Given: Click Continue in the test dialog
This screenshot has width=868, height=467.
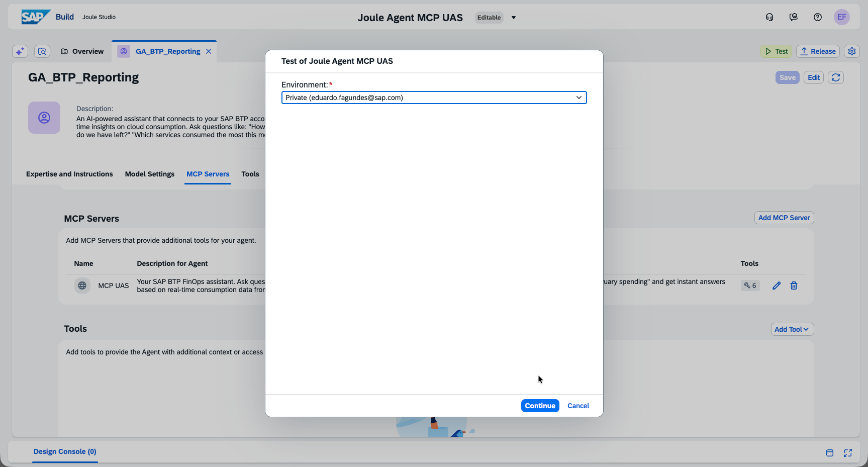Looking at the screenshot, I should pos(540,406).
